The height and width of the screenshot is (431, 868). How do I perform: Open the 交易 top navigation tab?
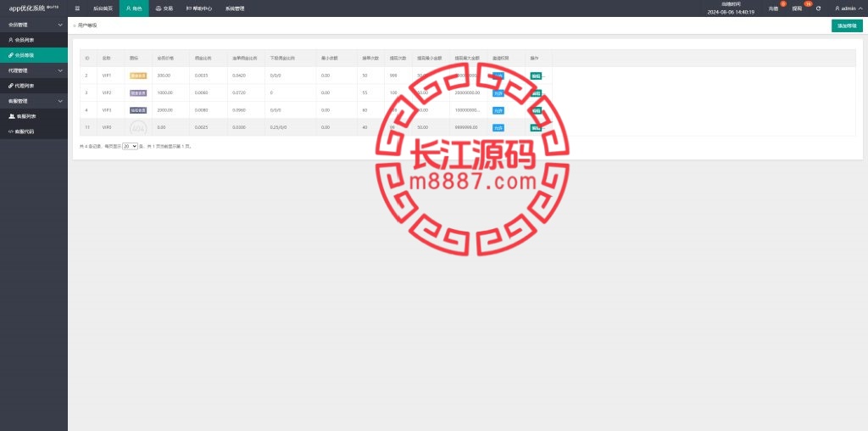point(164,8)
